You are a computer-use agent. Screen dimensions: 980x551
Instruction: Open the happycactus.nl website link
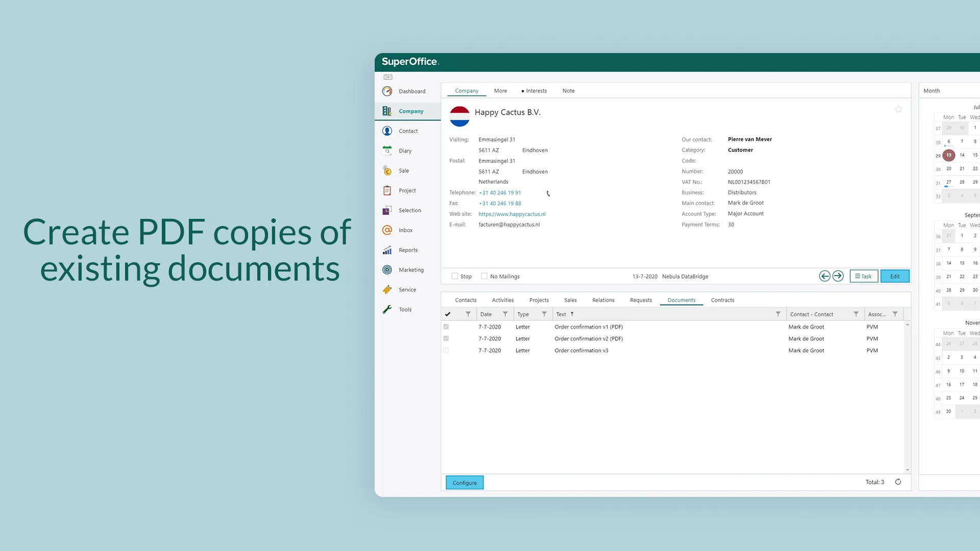512,214
